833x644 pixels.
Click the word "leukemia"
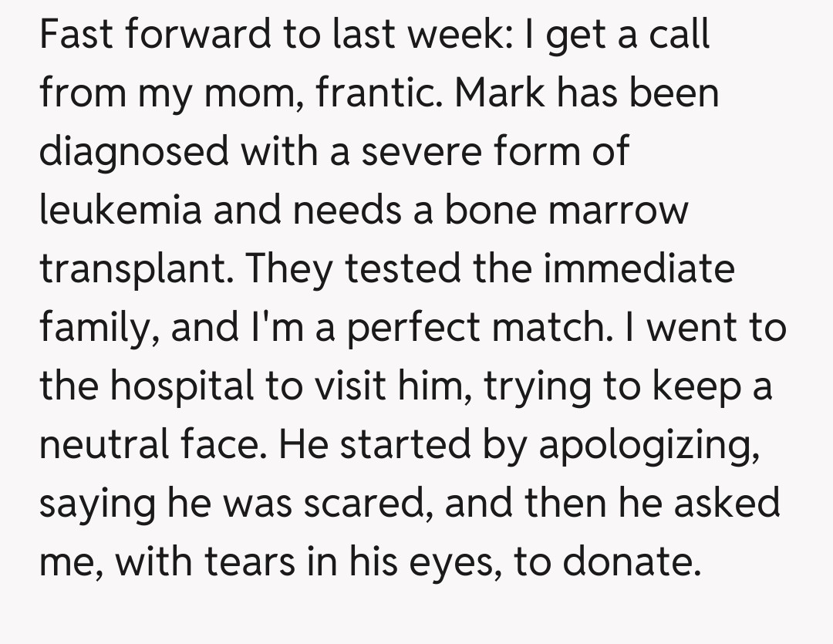click(120, 211)
